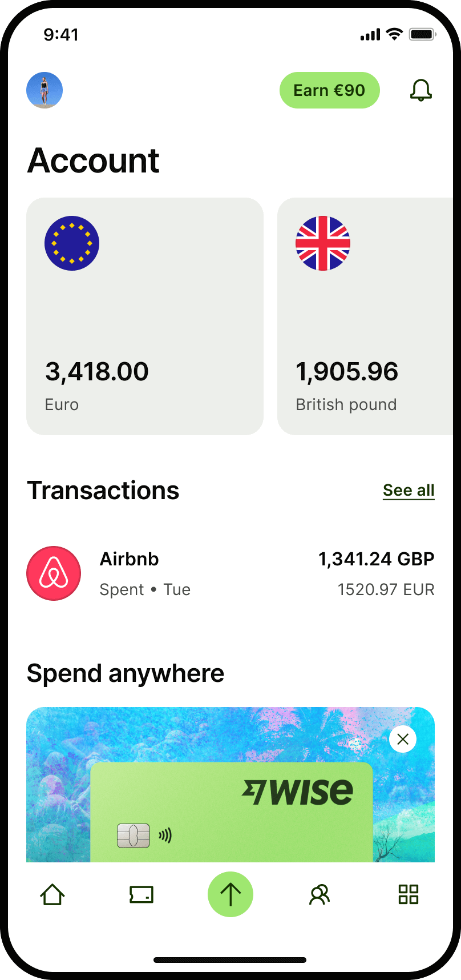Open the profile avatar photo
The width and height of the screenshot is (461, 980).
coord(45,90)
